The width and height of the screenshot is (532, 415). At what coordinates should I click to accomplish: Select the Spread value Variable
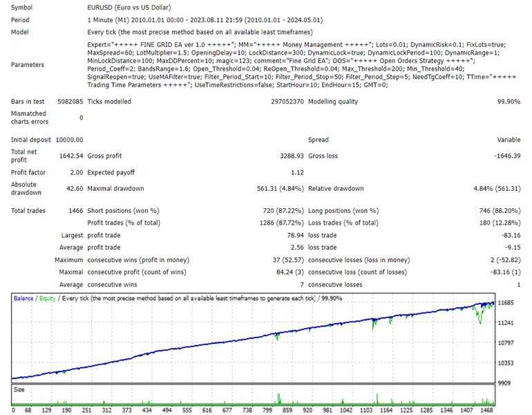[x=509, y=140]
